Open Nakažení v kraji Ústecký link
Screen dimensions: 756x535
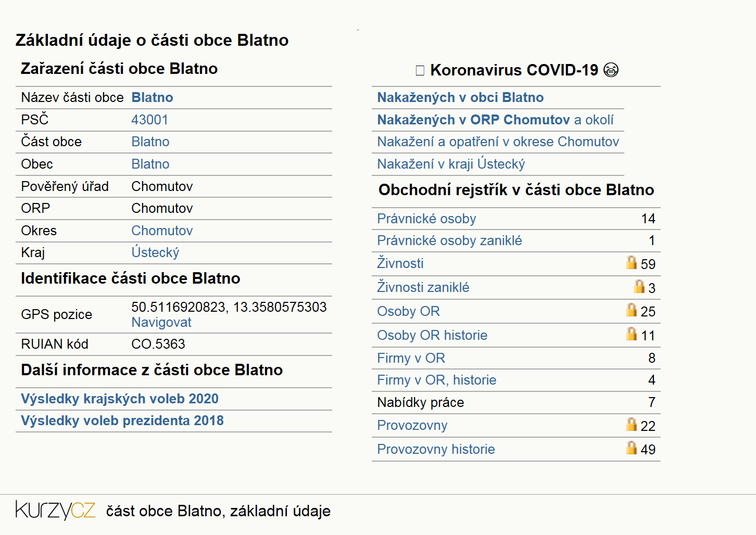[x=451, y=164]
